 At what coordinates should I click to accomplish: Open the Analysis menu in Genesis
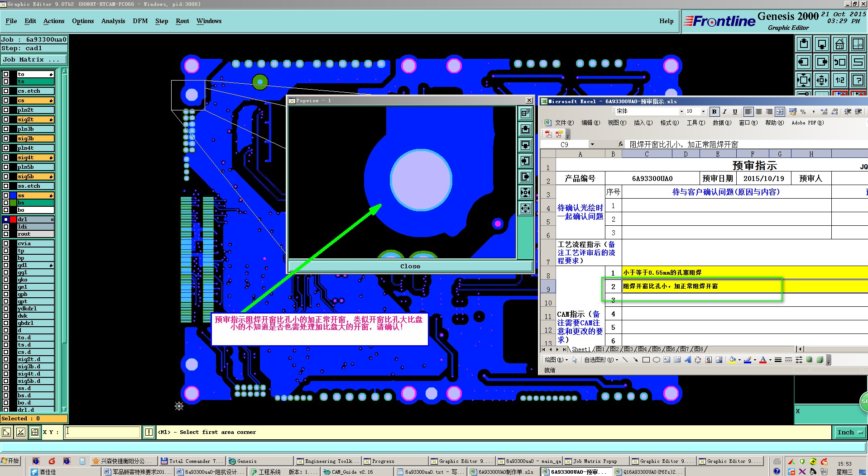point(113,21)
